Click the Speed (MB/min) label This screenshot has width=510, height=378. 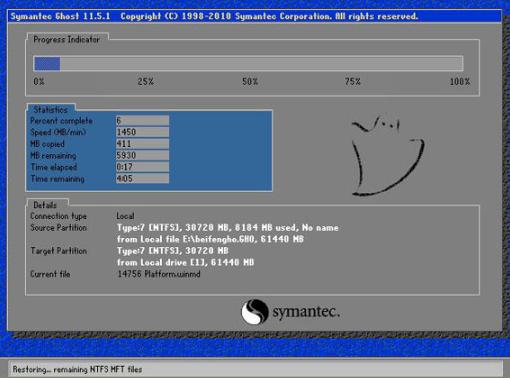58,132
